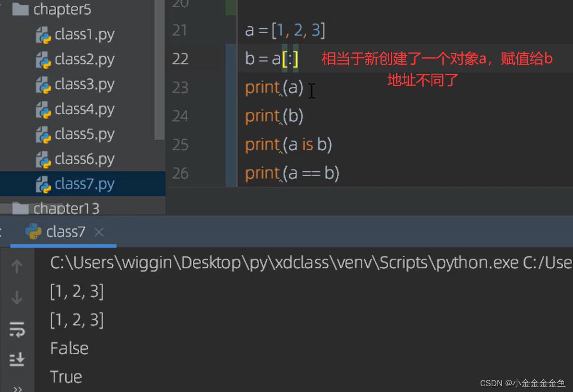The image size is (573, 392).
Task: Select class5.py in the project tree
Action: pos(84,134)
